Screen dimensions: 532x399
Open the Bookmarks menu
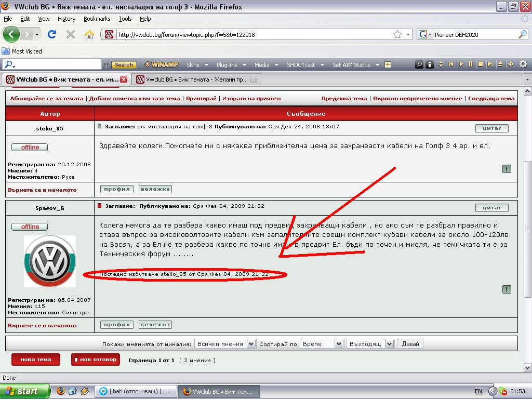pos(97,19)
